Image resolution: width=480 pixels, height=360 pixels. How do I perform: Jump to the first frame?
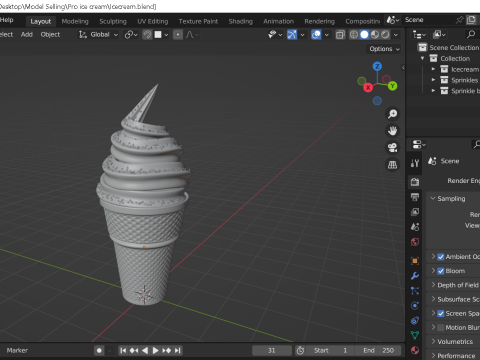click(123, 350)
